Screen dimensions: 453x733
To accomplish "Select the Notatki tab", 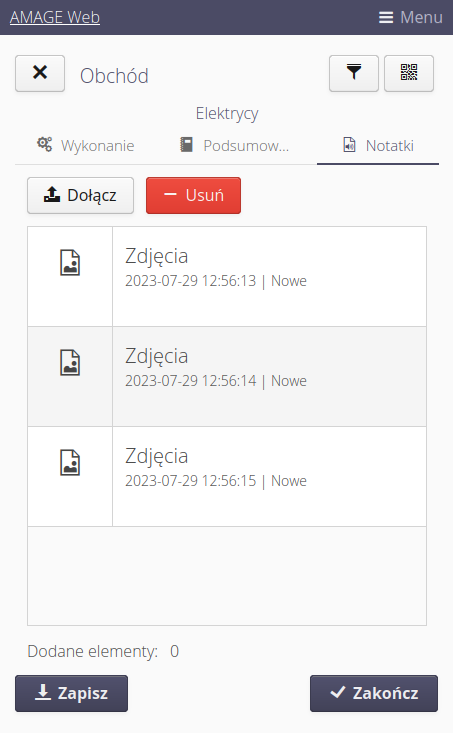I will click(x=378, y=145).
